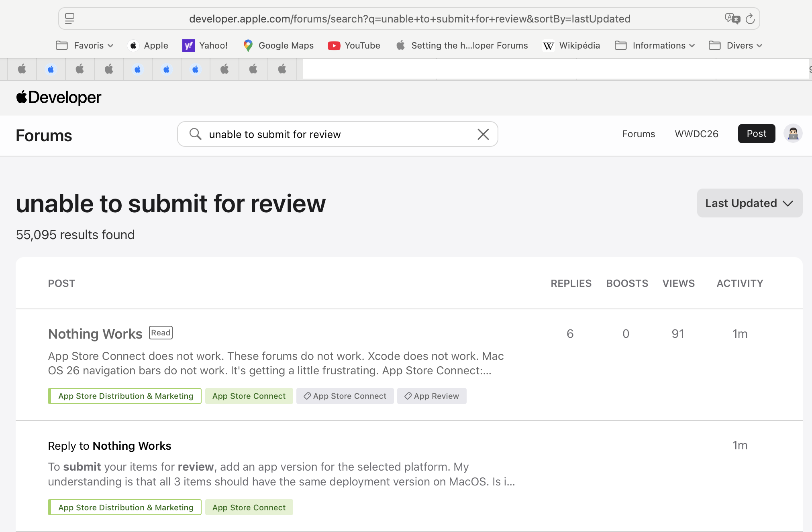The height and width of the screenshot is (532, 812).
Task: Switch to the second tab with blue Apple icon
Action: tap(51, 69)
